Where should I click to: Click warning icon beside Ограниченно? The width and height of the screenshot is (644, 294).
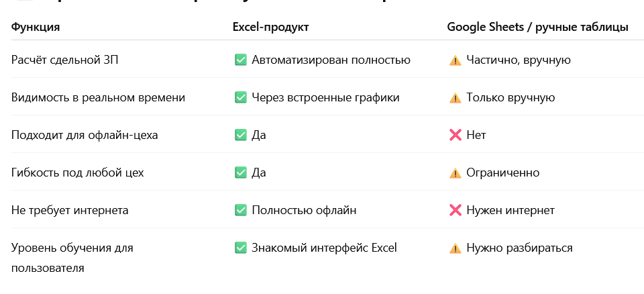[x=455, y=173]
